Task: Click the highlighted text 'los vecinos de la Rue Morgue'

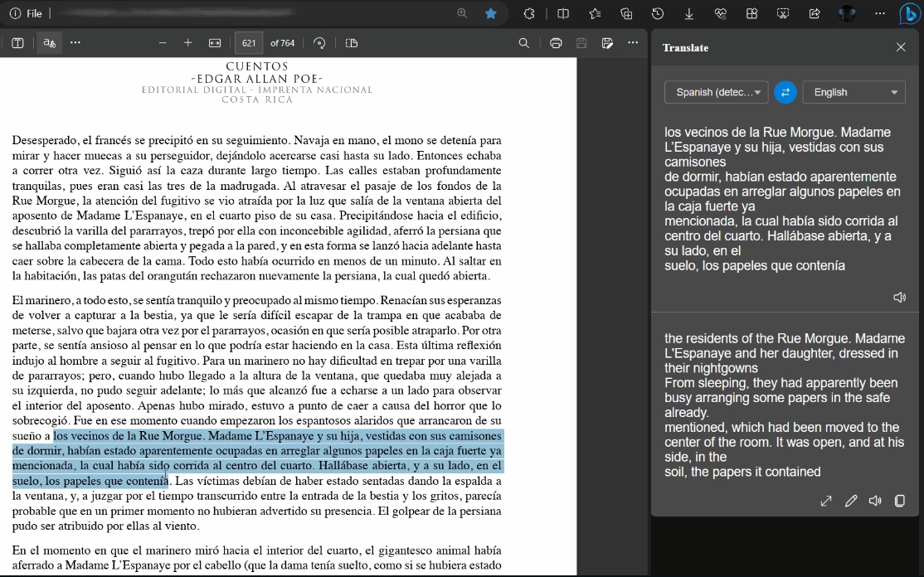Action: pyautogui.click(x=128, y=436)
